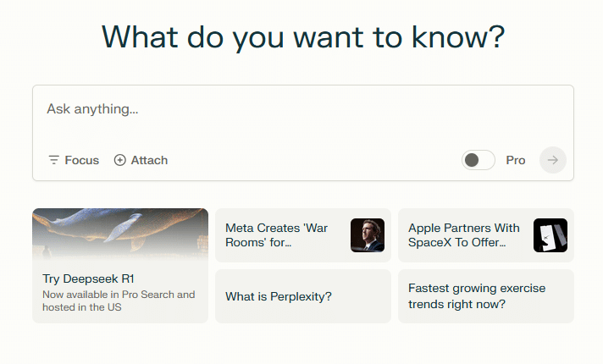Click empty area of the search box bottom row

click(313, 160)
